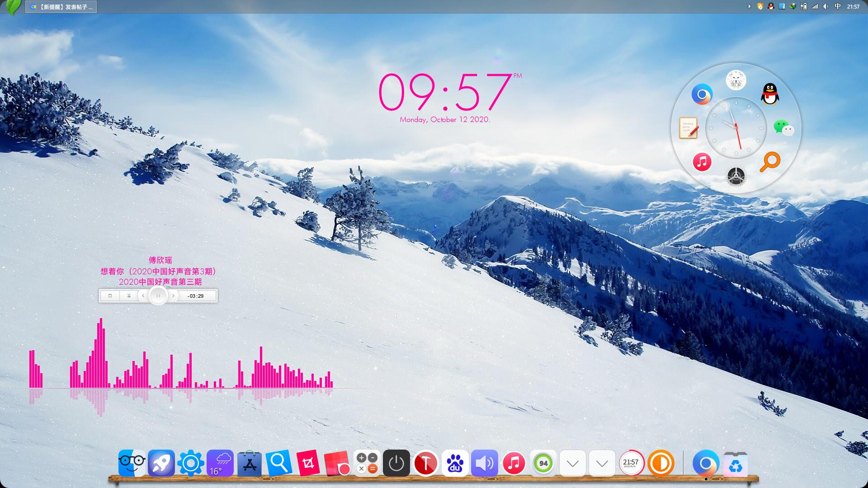This screenshot has width=868, height=488.
Task: Open the blue magnifier search dock icon
Action: click(x=279, y=463)
